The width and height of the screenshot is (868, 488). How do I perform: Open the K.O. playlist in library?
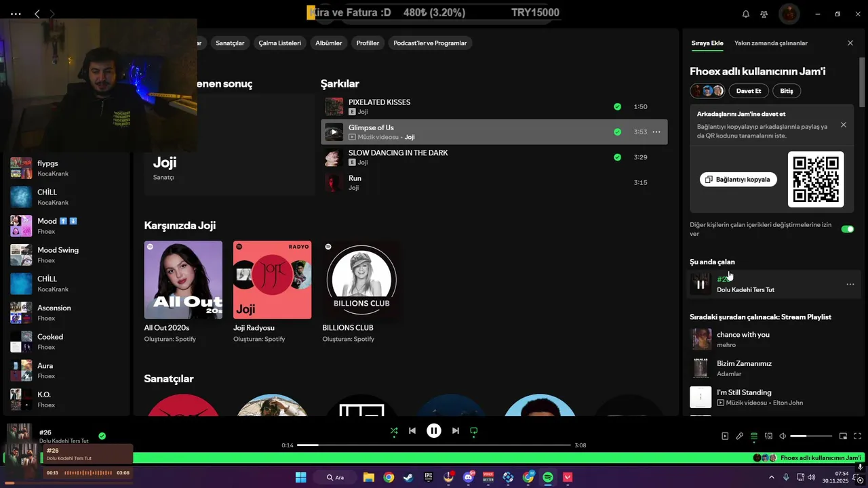point(66,399)
